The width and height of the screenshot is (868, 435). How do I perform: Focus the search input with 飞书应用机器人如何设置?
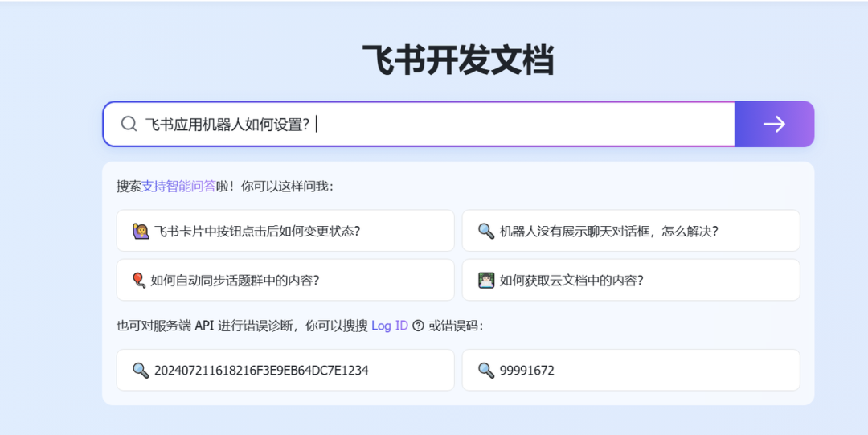[419, 124]
